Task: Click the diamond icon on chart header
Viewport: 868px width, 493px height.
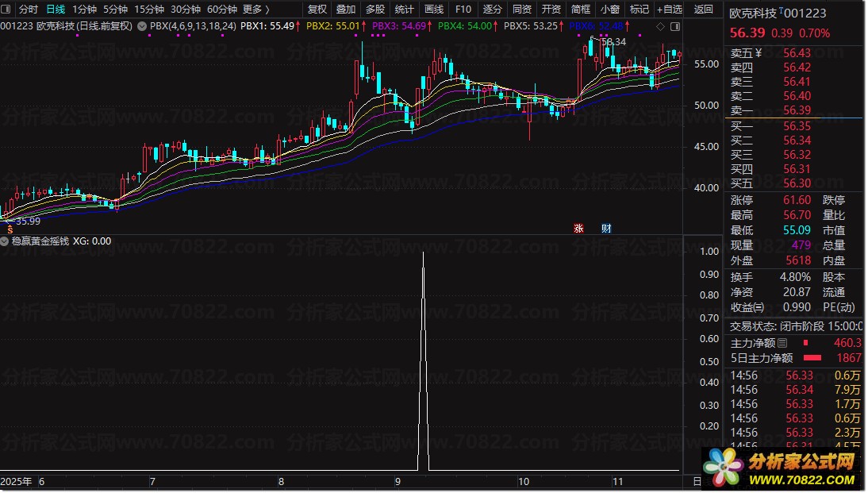Action: click(660, 26)
